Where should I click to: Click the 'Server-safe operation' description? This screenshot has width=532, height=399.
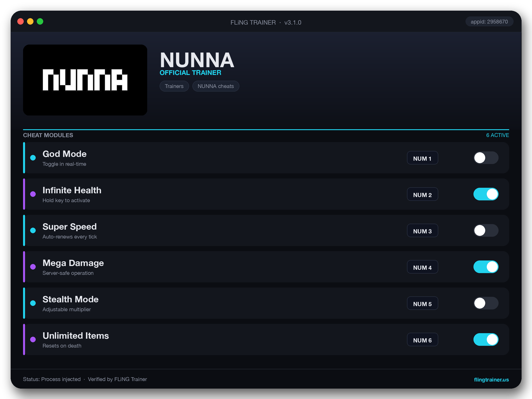[68, 273]
